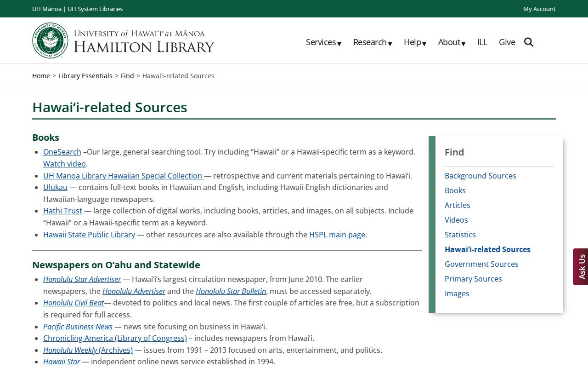The image size is (588, 368).
Task: Open the Ask Us side tab
Action: (x=581, y=267)
